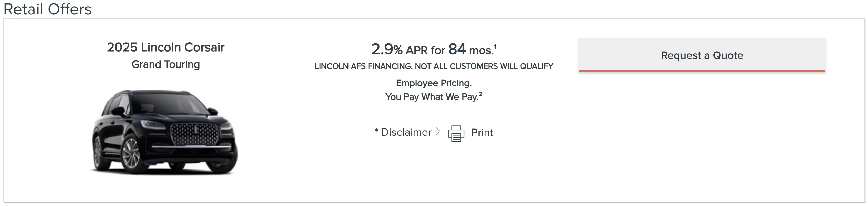This screenshot has height=206, width=868.
Task: Select the 2025 Lincoln Corsair title
Action: click(165, 47)
